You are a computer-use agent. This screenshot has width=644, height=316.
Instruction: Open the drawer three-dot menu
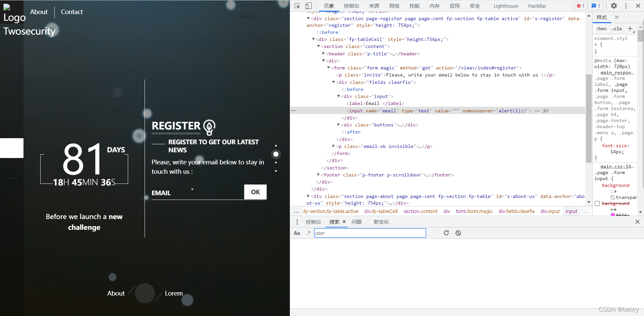point(297,222)
